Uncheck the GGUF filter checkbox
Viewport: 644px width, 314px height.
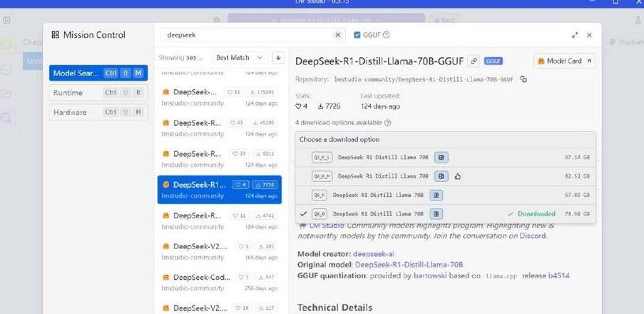[x=357, y=35]
